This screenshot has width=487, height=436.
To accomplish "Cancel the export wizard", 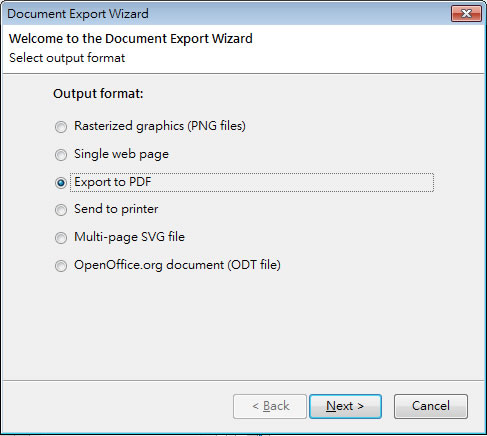I will pyautogui.click(x=431, y=406).
